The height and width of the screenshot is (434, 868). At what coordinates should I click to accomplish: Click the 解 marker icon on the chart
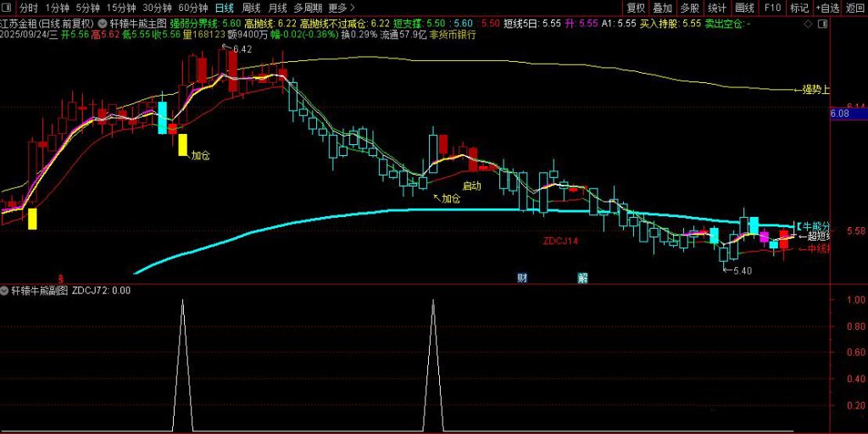[583, 277]
